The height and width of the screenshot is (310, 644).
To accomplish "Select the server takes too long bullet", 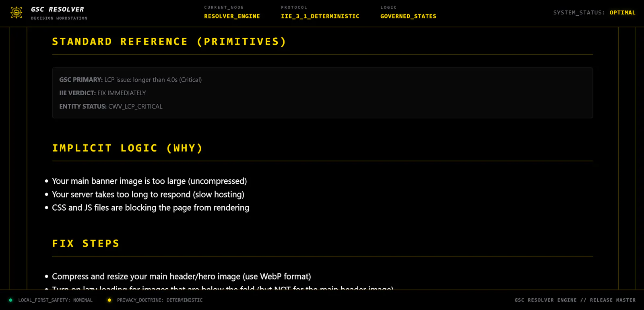I will click(148, 195).
